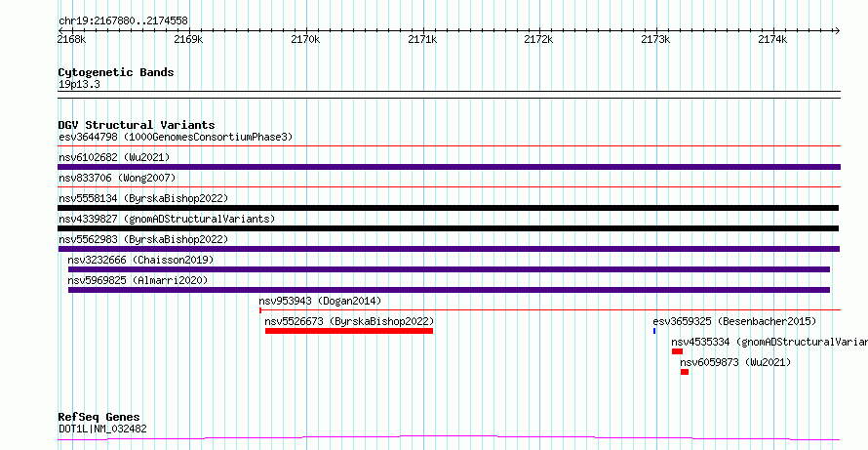Open the nsv833706 (Wong2007) variant label
The image size is (868, 450).
click(x=117, y=178)
